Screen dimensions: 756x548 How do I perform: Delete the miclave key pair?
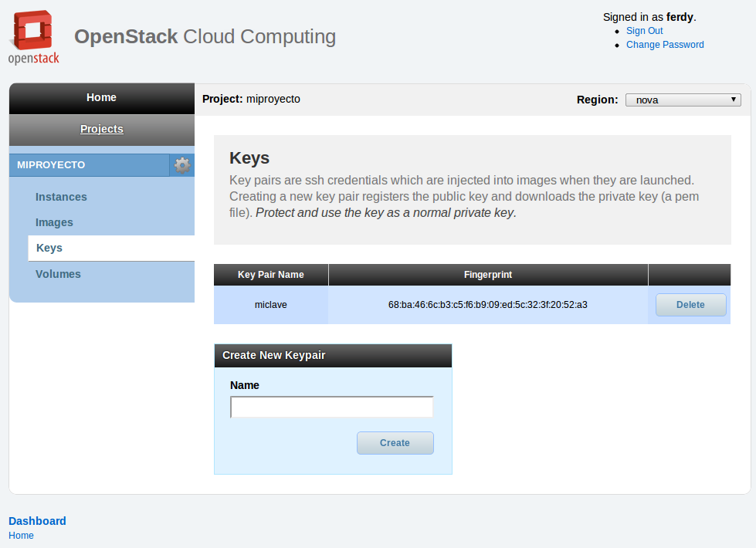coord(691,305)
